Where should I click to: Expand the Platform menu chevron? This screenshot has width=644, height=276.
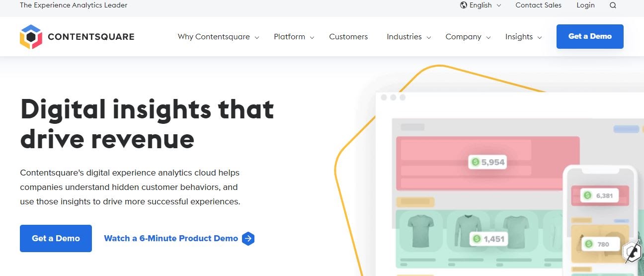coord(312,37)
